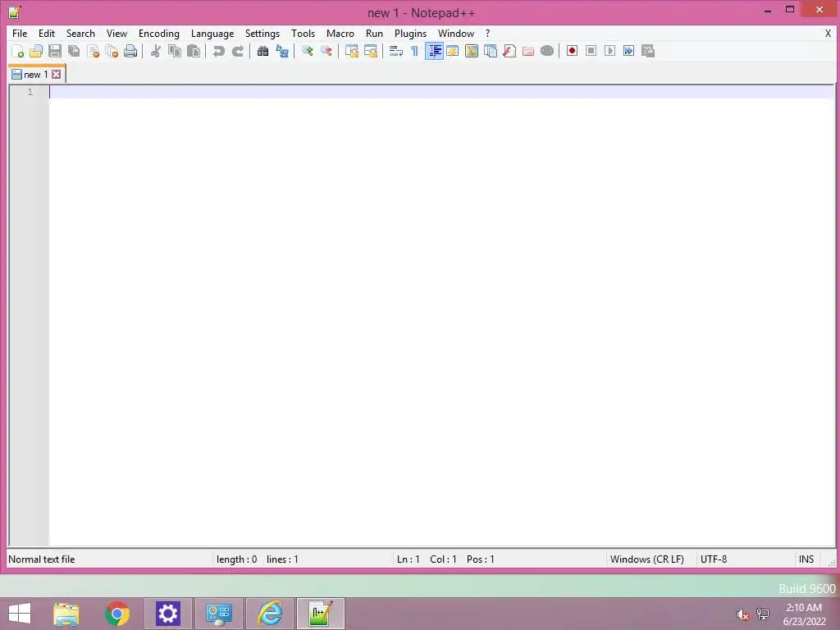Save the current file with floppy icon
Image resolution: width=840 pixels, height=630 pixels.
click(x=55, y=51)
